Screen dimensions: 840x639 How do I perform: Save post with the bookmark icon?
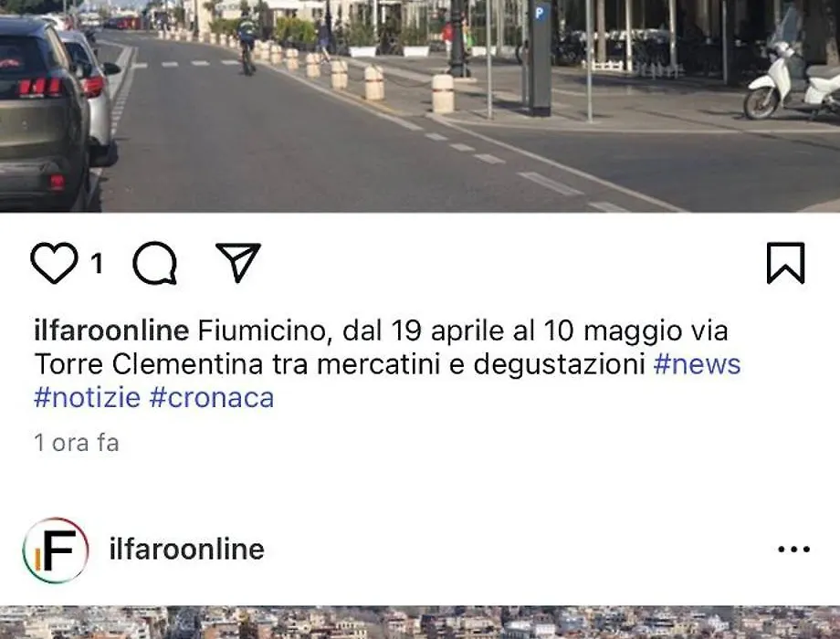[785, 263]
